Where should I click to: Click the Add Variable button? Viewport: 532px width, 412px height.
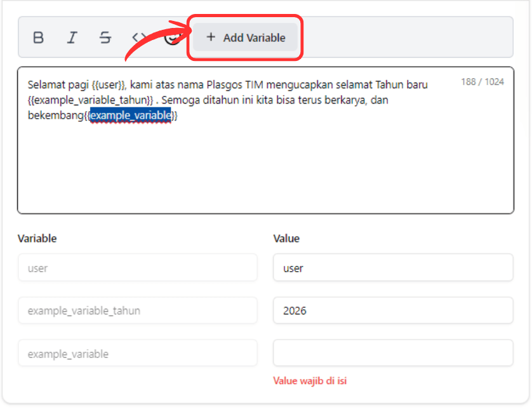[x=246, y=37]
